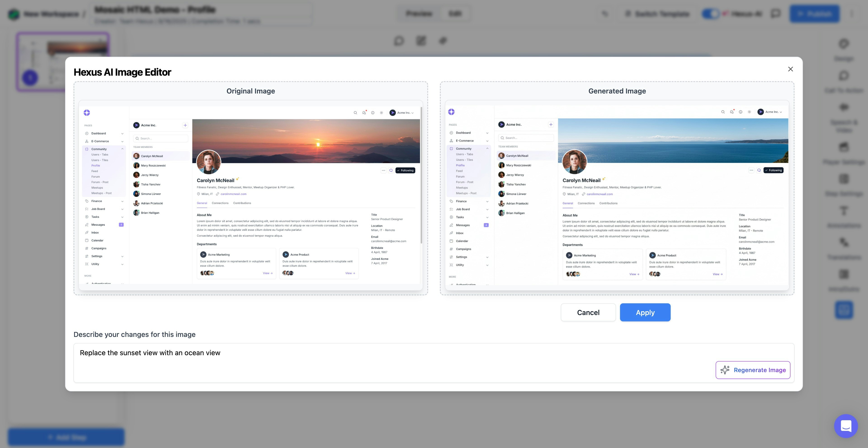This screenshot has height=448, width=868.
Task: Toggle the Hexus AI switch
Action: click(711, 14)
